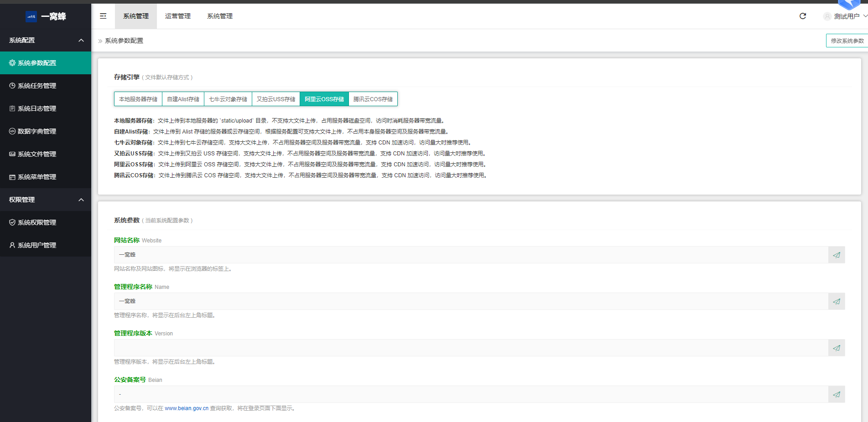Image resolution: width=868 pixels, height=422 pixels.
Task: Select 又拍云USS存储 storage engine
Action: point(276,99)
